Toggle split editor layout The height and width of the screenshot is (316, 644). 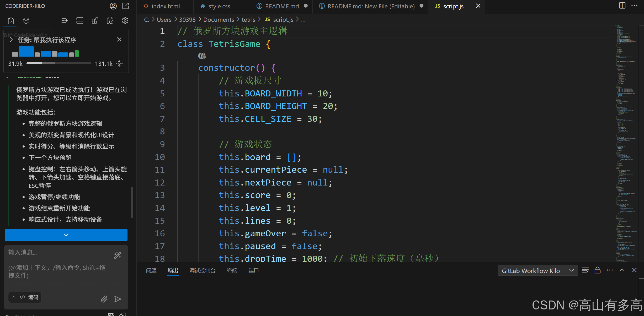(622, 6)
